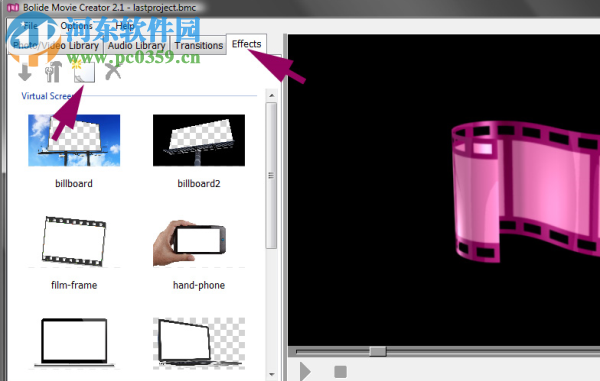Click the preview playback position slider handle
Image resolution: width=600 pixels, height=381 pixels.
coord(378,351)
